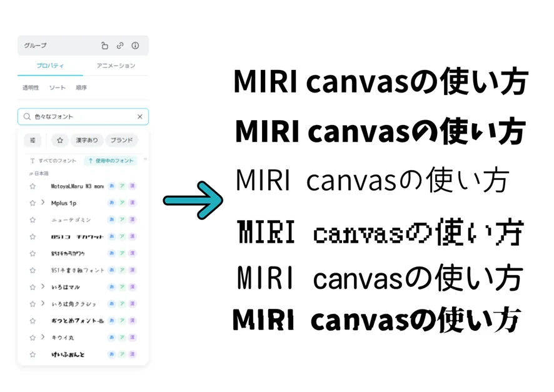Select the pixel-style MIRI canvas text line
Viewport: 554px width, 392px height.
click(x=380, y=232)
